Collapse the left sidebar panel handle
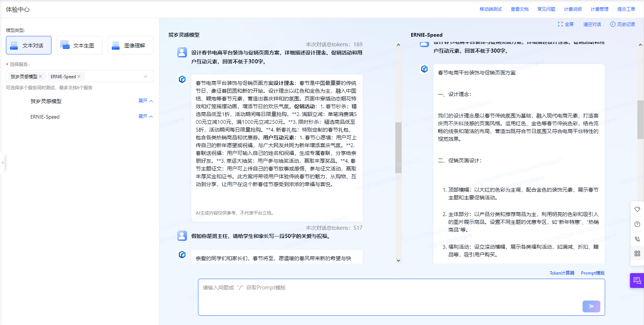 point(2,162)
